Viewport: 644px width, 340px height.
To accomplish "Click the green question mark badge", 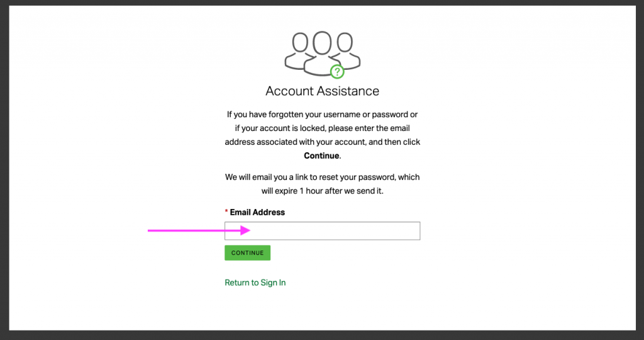I will [337, 71].
